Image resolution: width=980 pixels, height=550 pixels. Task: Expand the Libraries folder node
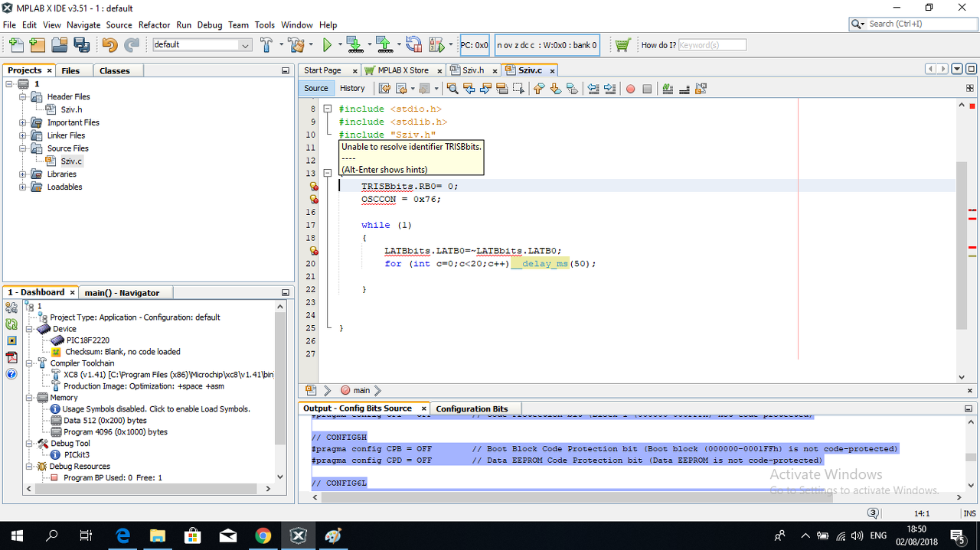23,174
